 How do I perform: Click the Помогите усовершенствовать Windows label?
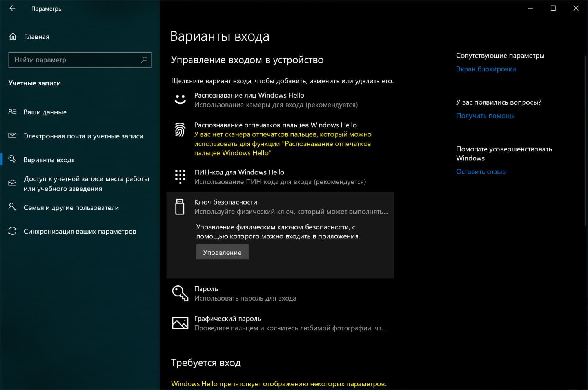pos(504,154)
